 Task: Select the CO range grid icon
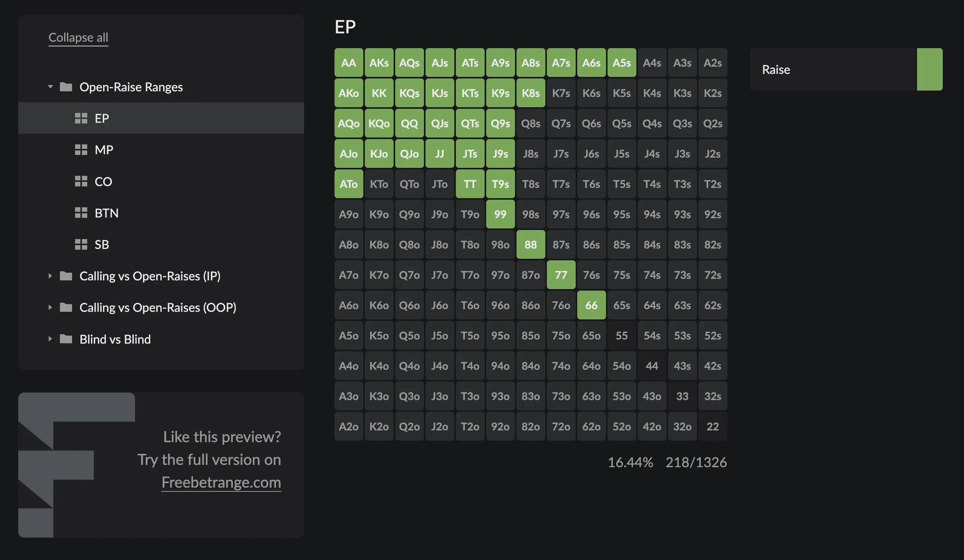pos(81,181)
